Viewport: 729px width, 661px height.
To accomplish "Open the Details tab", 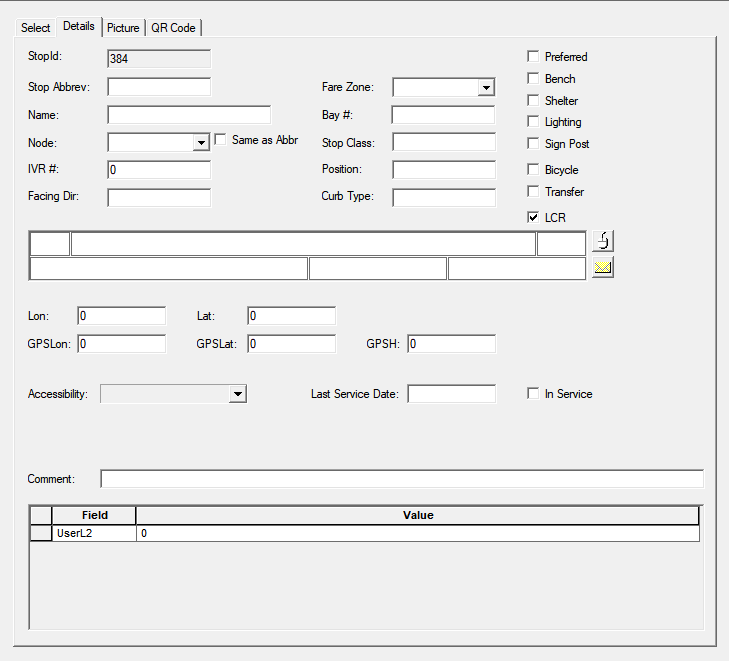I will click(79, 26).
